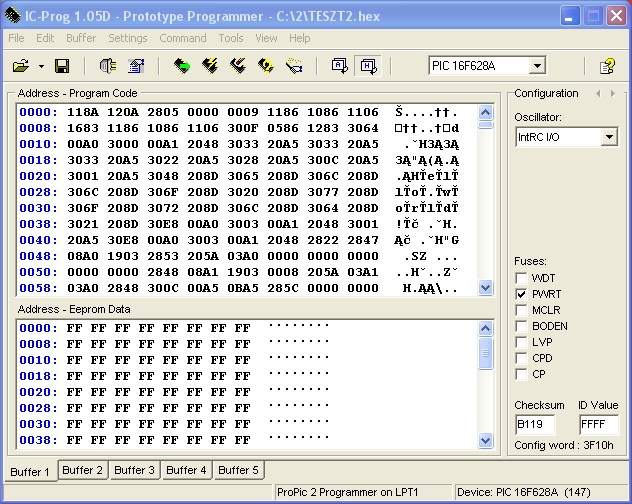Click status text ProPic 2 Programmer on LPT1
Viewport: 632px width, 504px height.
[x=347, y=492]
